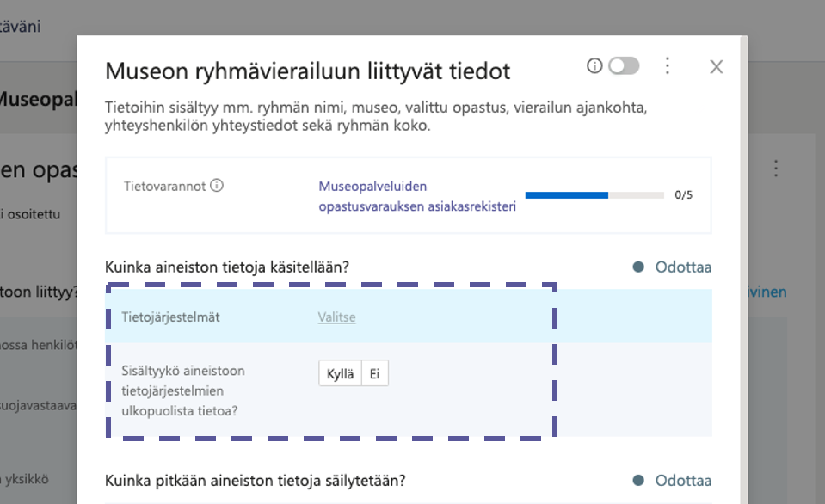Select Kyllä for tietojärjestelmien ulkopuolista tietoa
825x504 pixels.
[340, 373]
